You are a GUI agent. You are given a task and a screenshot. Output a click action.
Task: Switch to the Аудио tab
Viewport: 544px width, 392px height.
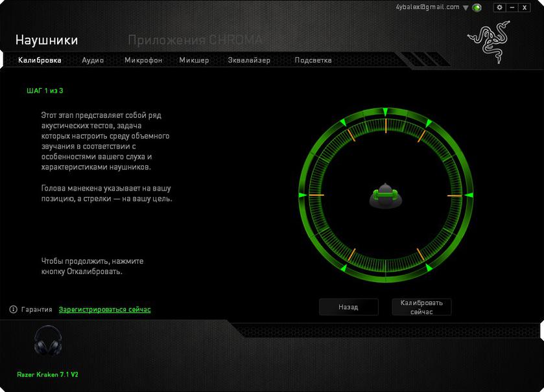click(93, 60)
